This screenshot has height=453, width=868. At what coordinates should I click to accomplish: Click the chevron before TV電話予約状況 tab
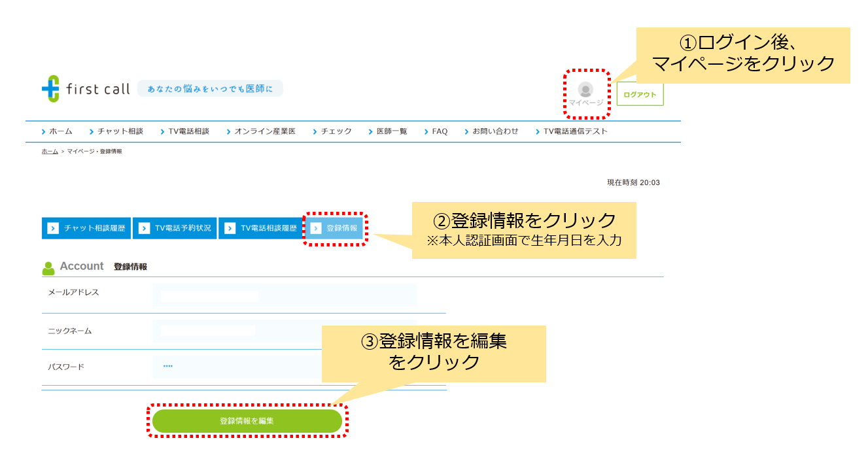pyautogui.click(x=143, y=227)
